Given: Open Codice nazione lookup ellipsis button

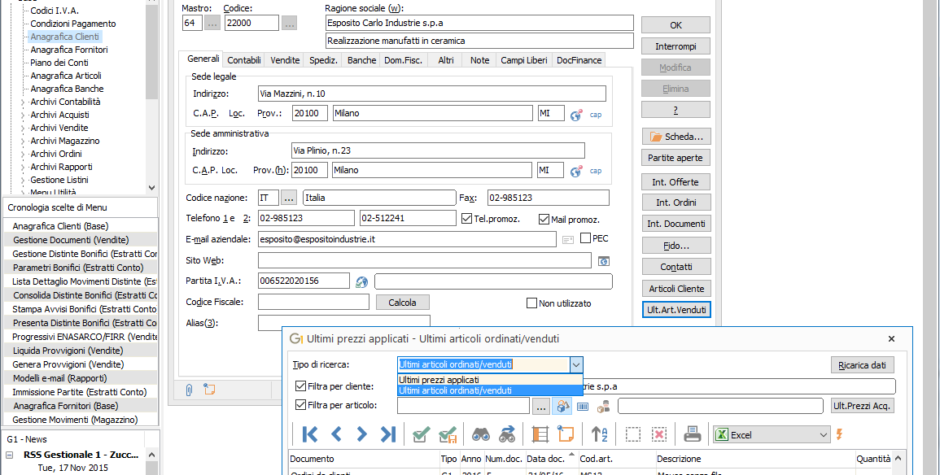Looking at the screenshot, I should (289, 197).
